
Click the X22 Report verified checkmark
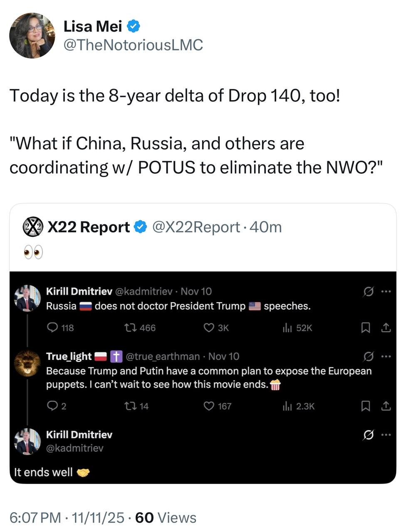(141, 227)
